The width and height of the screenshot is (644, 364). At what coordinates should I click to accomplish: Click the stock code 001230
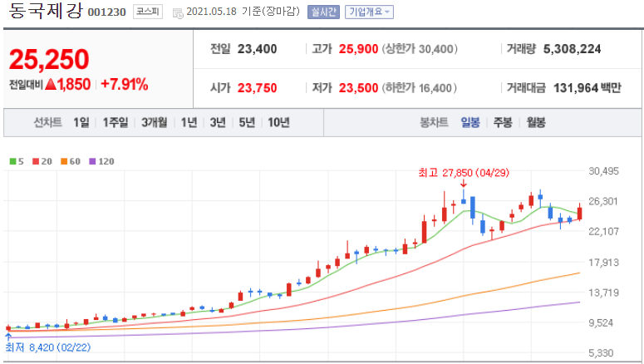107,12
